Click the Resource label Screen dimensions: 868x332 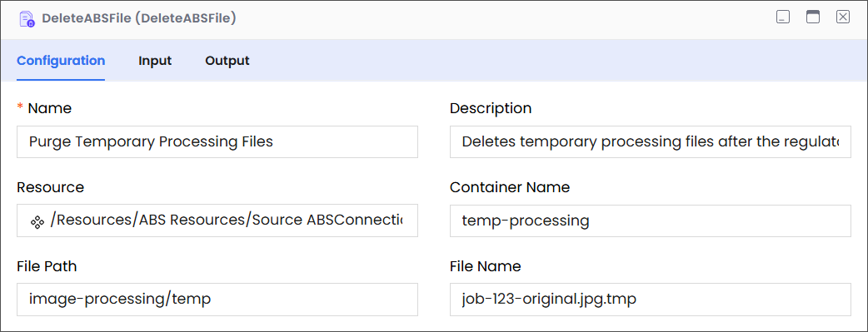(x=50, y=187)
